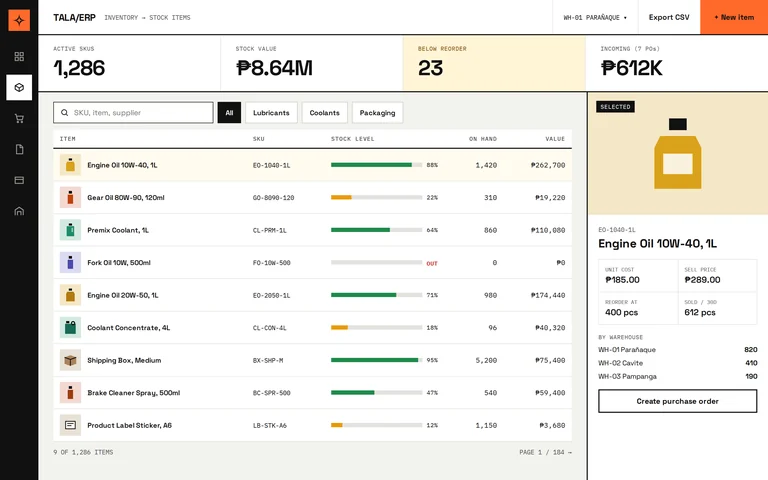
Task: Open the card/payments icon in sidebar
Action: click(x=19, y=180)
